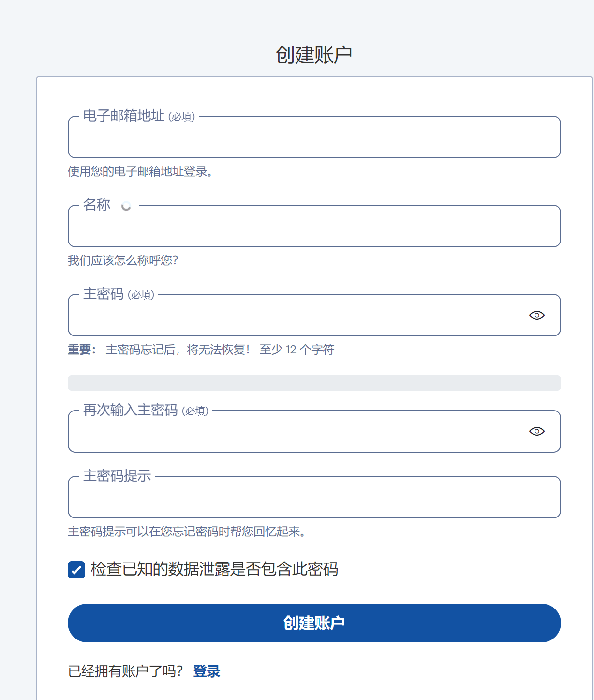
Task: Click the 使用您的电子邮箱地址登录 helper text
Action: point(140,171)
